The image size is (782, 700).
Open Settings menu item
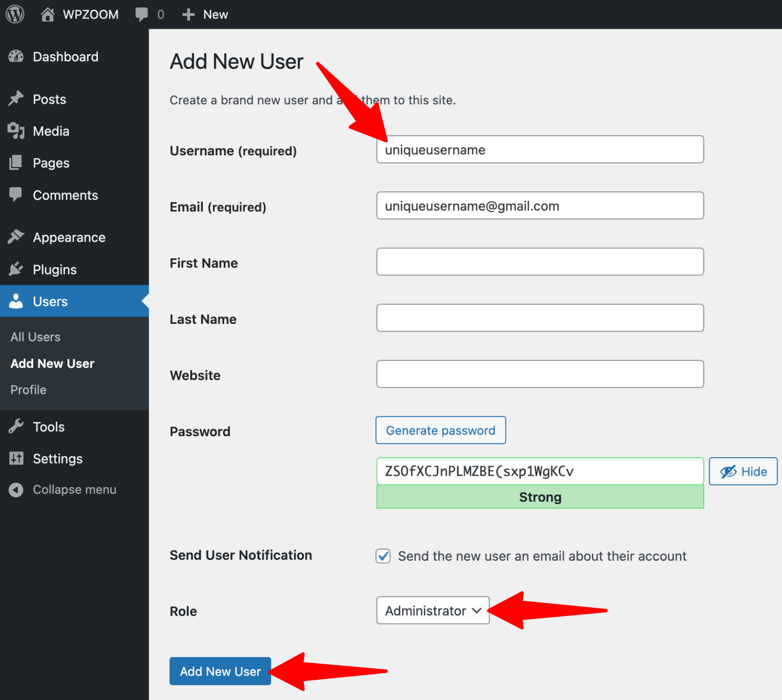[74, 458]
